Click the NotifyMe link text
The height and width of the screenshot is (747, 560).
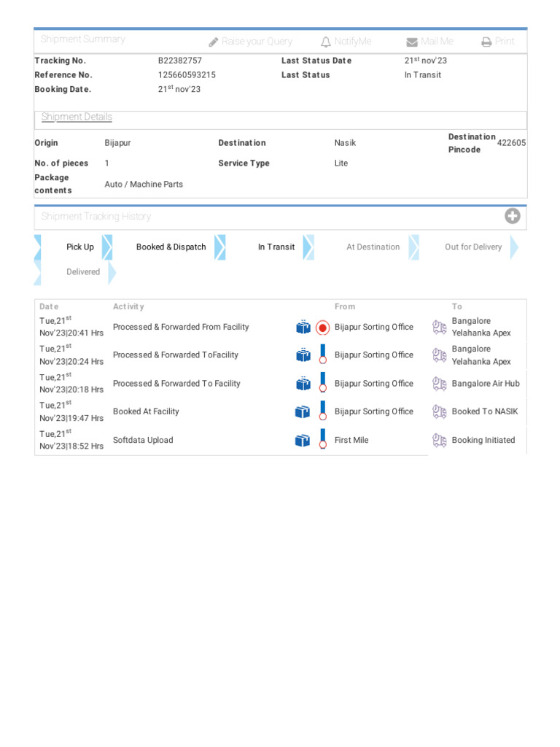[353, 42]
